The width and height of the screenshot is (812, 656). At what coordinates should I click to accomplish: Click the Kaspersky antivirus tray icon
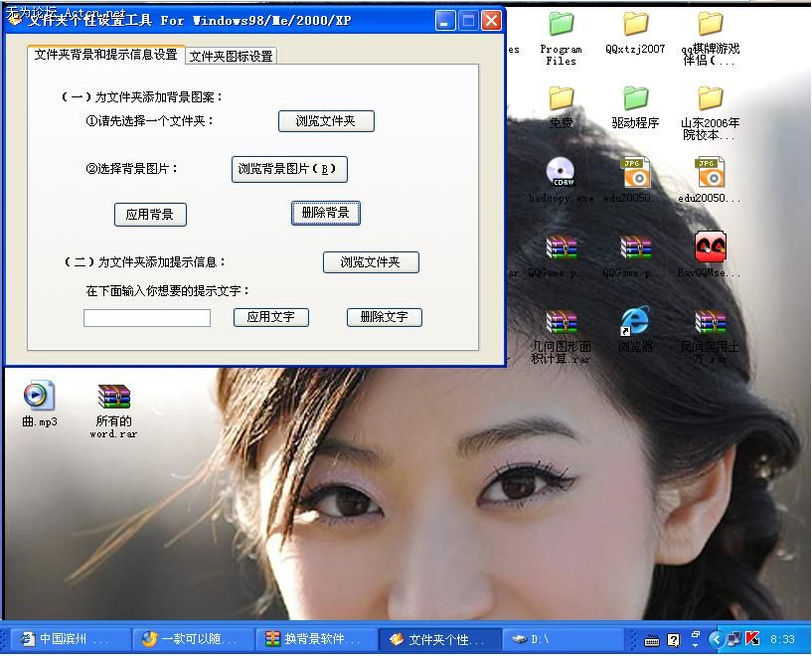752,640
